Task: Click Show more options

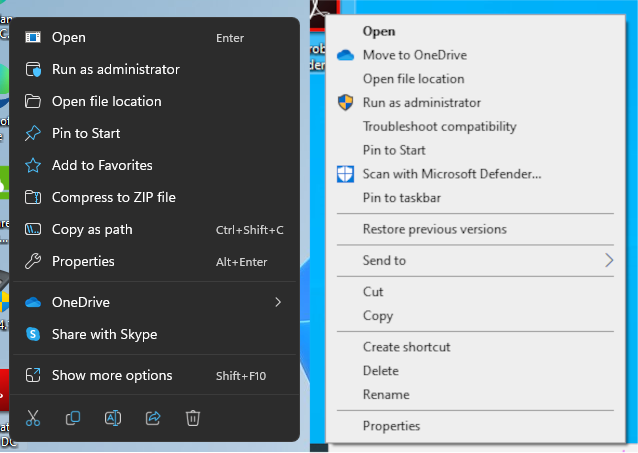Action: click(112, 375)
